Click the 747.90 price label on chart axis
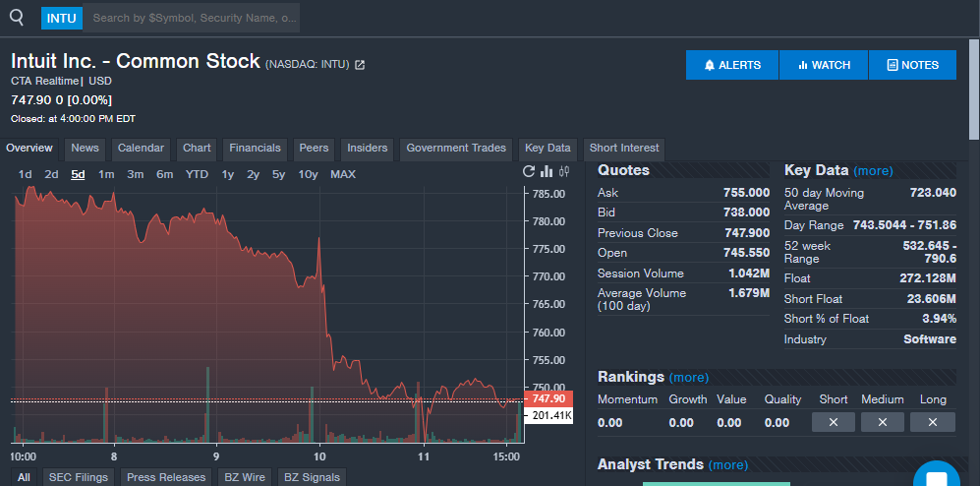This screenshot has width=980, height=486. [548, 399]
